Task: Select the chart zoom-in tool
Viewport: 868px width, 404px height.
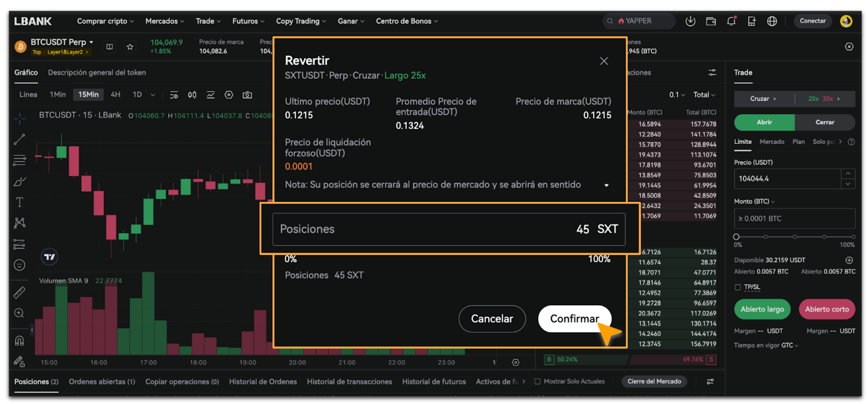Action: point(20,313)
